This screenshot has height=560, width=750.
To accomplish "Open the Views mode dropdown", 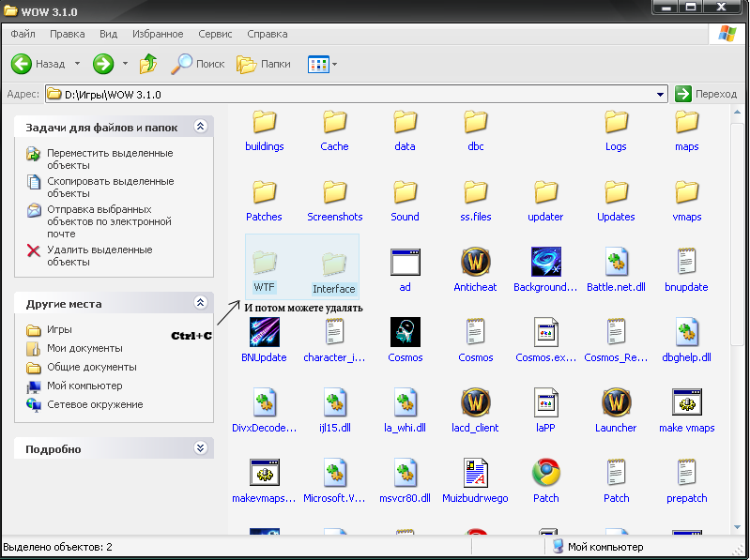I will pos(334,64).
